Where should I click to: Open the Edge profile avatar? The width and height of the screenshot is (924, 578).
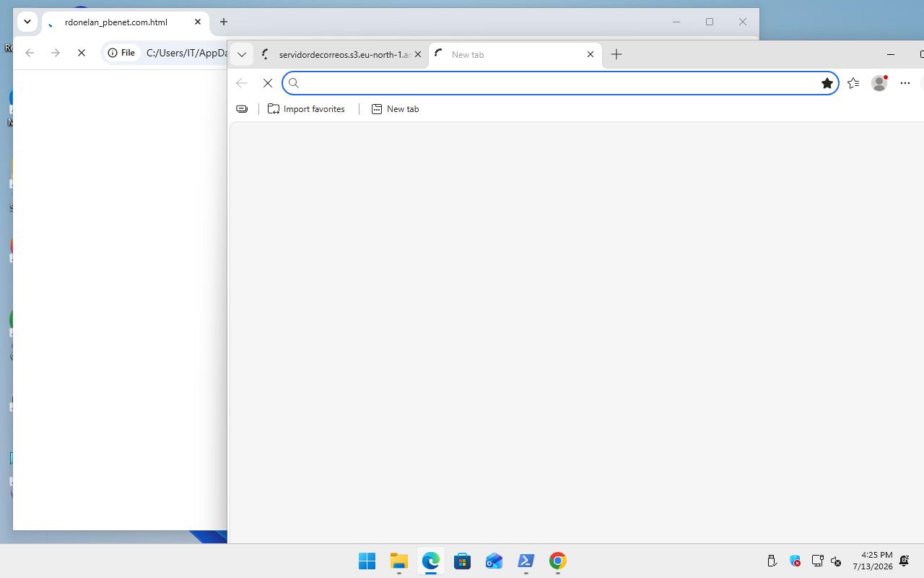pyautogui.click(x=879, y=83)
